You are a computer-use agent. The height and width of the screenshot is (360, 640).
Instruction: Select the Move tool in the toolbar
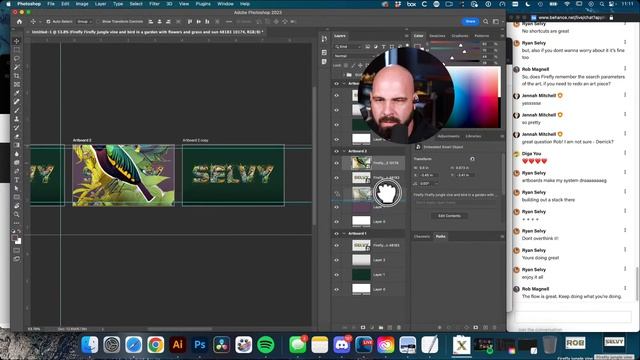click(17, 41)
